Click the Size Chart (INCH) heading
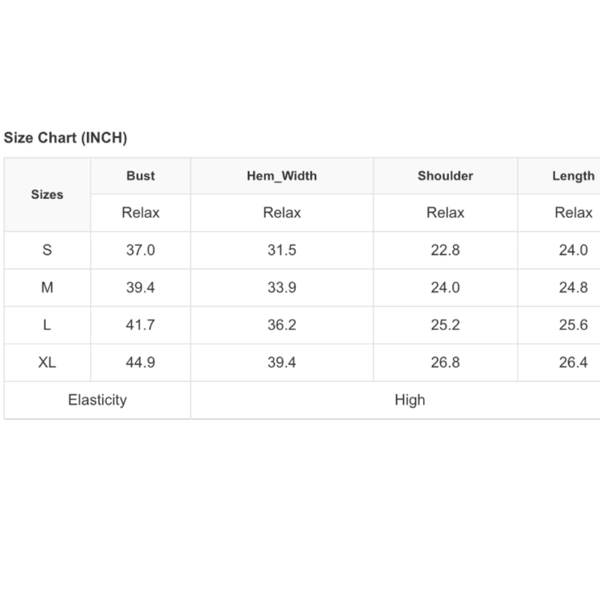600x600 pixels. pos(65,138)
